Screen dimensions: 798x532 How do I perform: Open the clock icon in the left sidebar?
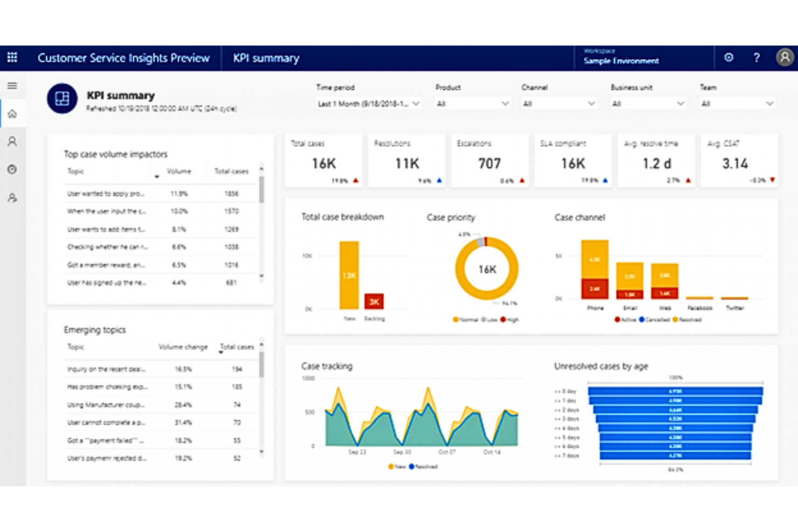[12, 169]
